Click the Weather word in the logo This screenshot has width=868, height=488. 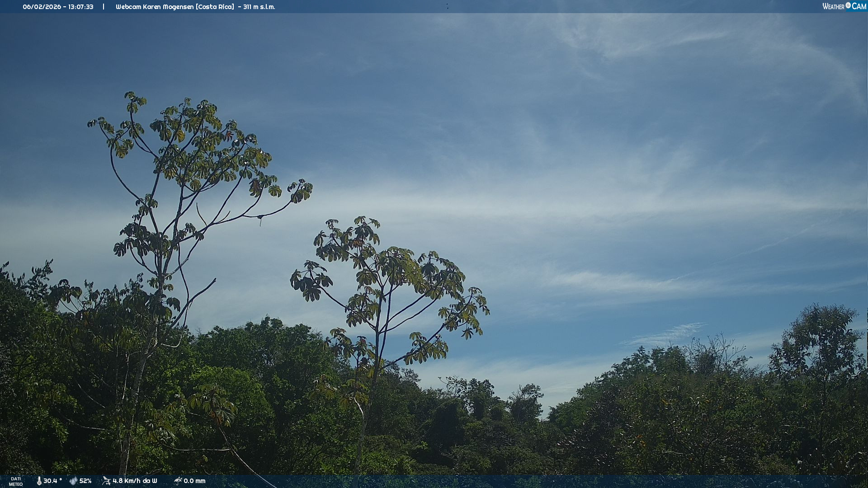pos(833,6)
